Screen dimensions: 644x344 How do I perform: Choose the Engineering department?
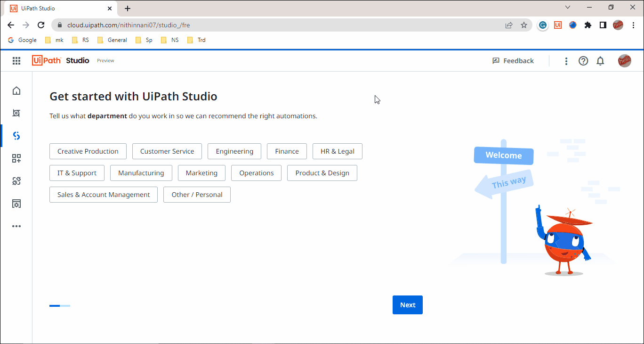(x=234, y=151)
